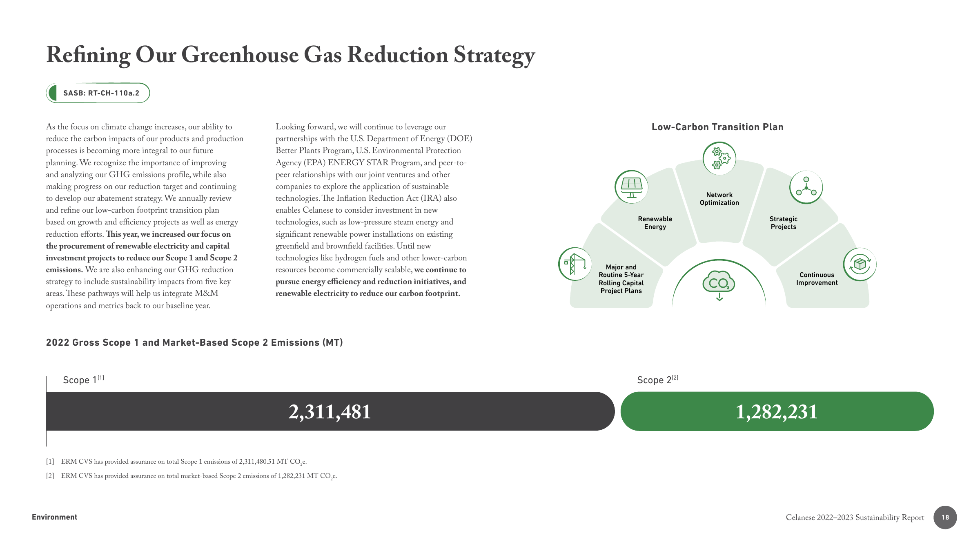The image size is (980, 551).
Task: Click the Scope 1 bar showing 2,311,481
Action: pyautogui.click(x=330, y=411)
